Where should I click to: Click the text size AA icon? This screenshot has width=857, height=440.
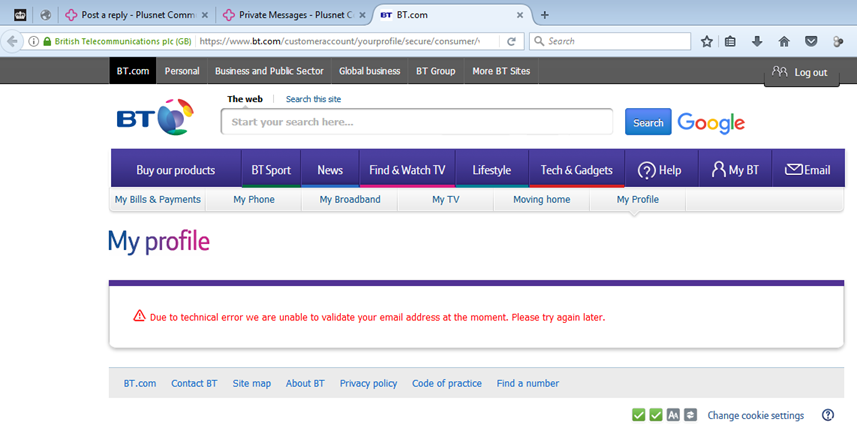coord(673,415)
